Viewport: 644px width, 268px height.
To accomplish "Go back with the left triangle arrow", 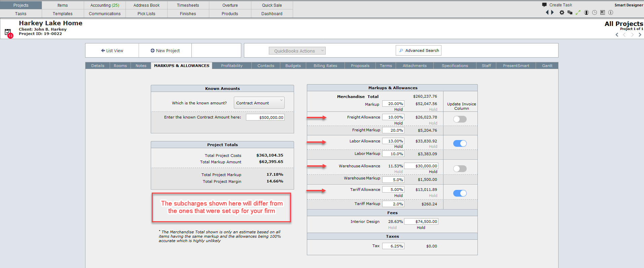I will (547, 12).
